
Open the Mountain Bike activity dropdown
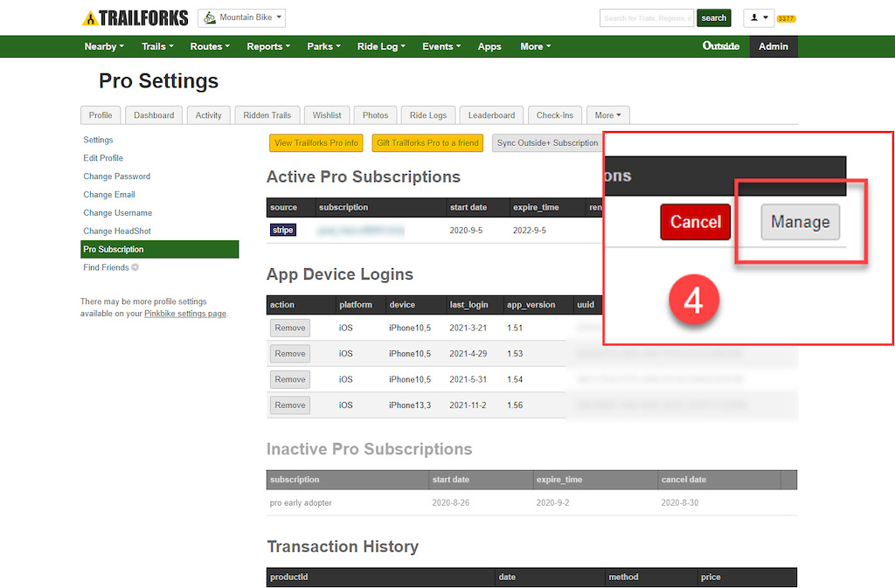point(241,17)
